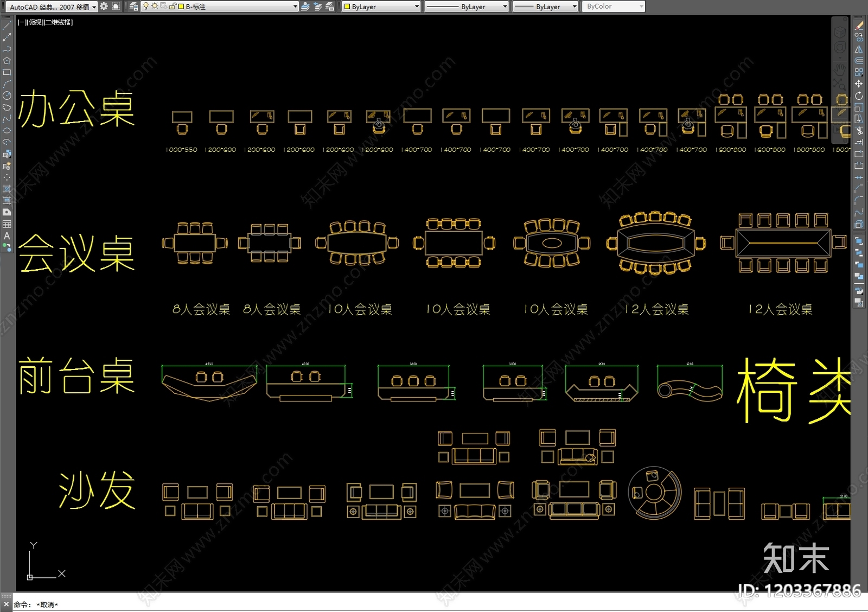
Task: Select the Multiline Text tool
Action: (x=7, y=236)
